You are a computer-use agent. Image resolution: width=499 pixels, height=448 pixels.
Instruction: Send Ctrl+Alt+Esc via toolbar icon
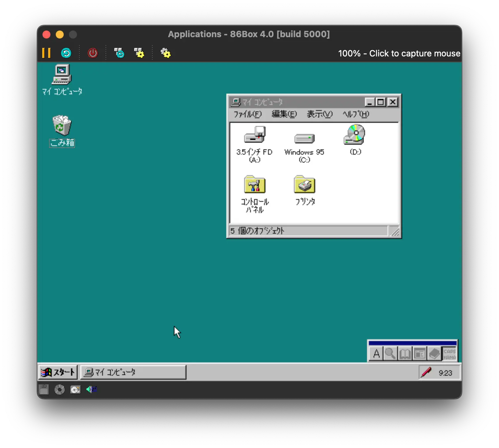pyautogui.click(x=139, y=53)
